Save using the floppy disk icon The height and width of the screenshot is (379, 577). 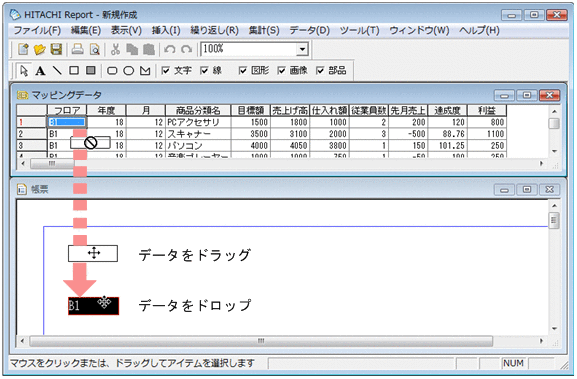point(56,49)
